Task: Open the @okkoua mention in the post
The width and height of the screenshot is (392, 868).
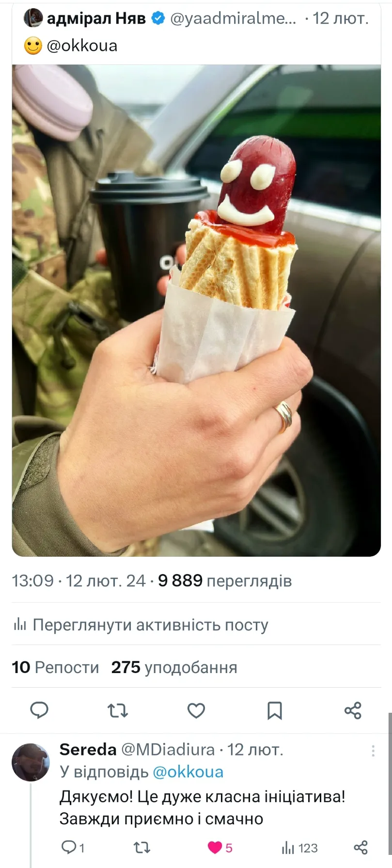Action: 82,46
